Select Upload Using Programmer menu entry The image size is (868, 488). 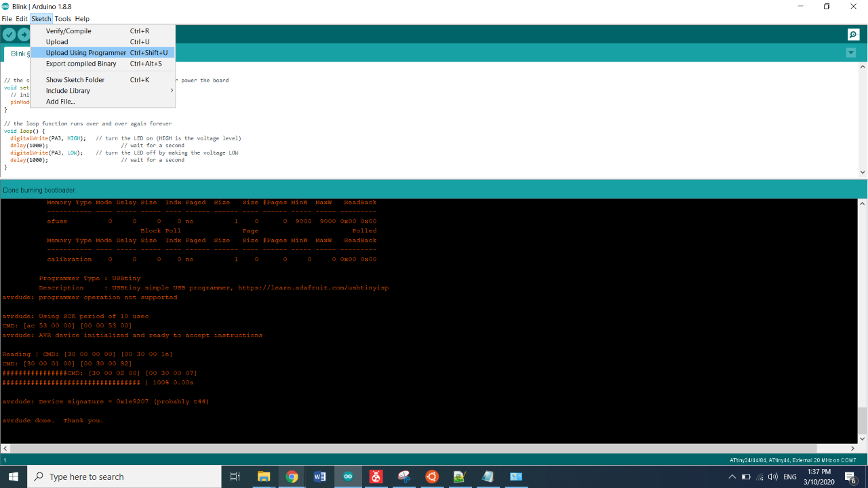point(103,53)
